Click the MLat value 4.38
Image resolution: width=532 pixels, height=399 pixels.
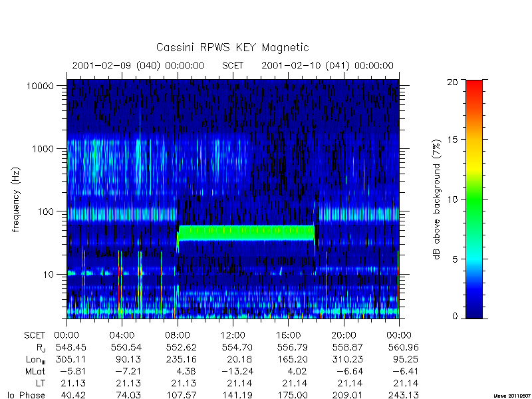[x=187, y=371]
